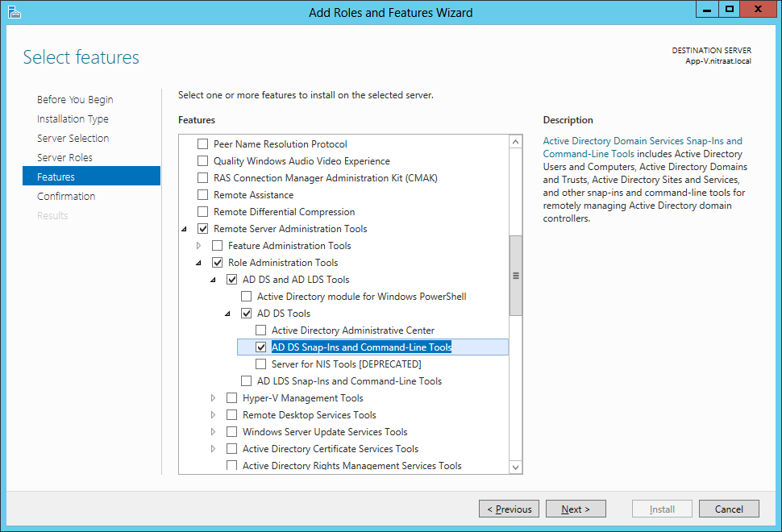The image size is (782, 532).
Task: Click the Previous button
Action: pyautogui.click(x=509, y=509)
